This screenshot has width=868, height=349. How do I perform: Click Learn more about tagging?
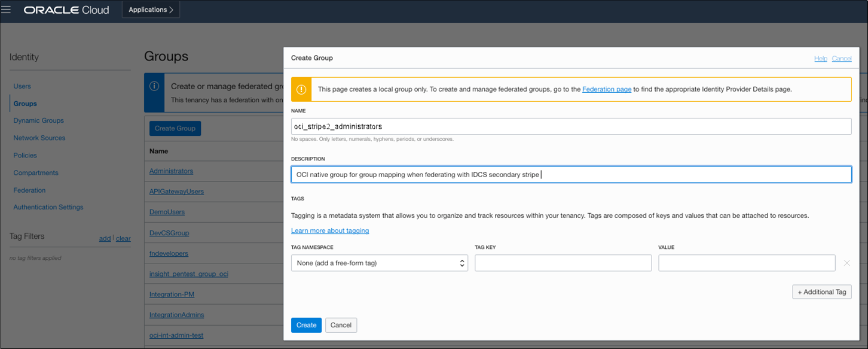coord(329,230)
